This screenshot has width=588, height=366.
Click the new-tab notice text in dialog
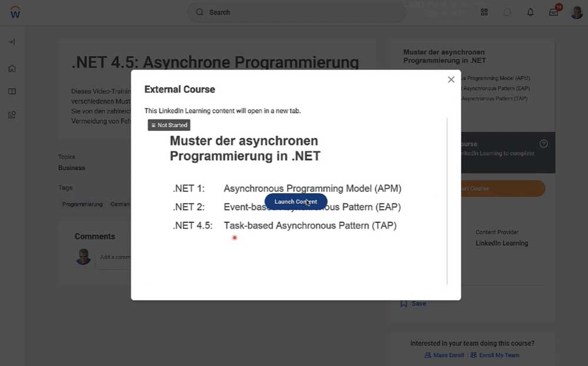222,111
